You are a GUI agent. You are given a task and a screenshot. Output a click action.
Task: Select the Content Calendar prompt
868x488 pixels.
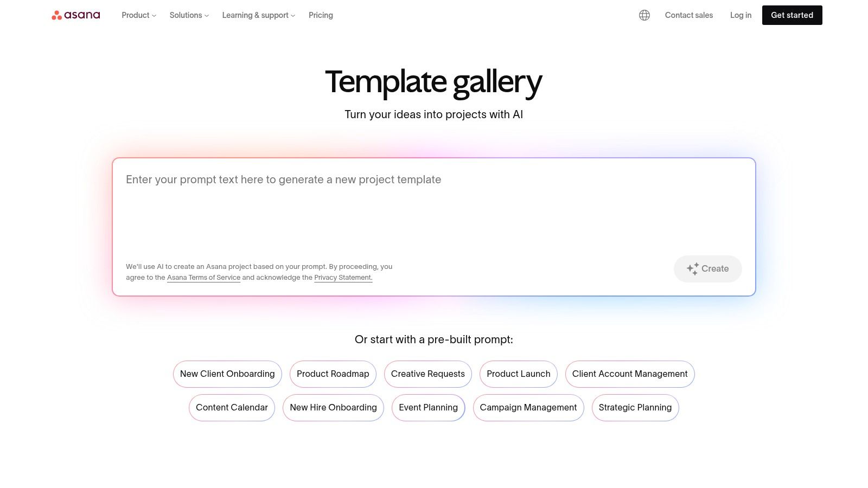[x=232, y=407]
